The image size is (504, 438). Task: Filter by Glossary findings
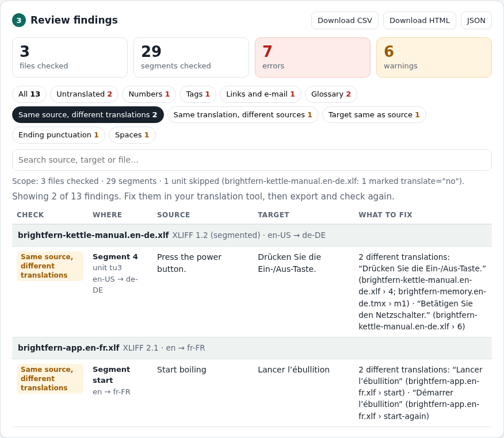331,94
